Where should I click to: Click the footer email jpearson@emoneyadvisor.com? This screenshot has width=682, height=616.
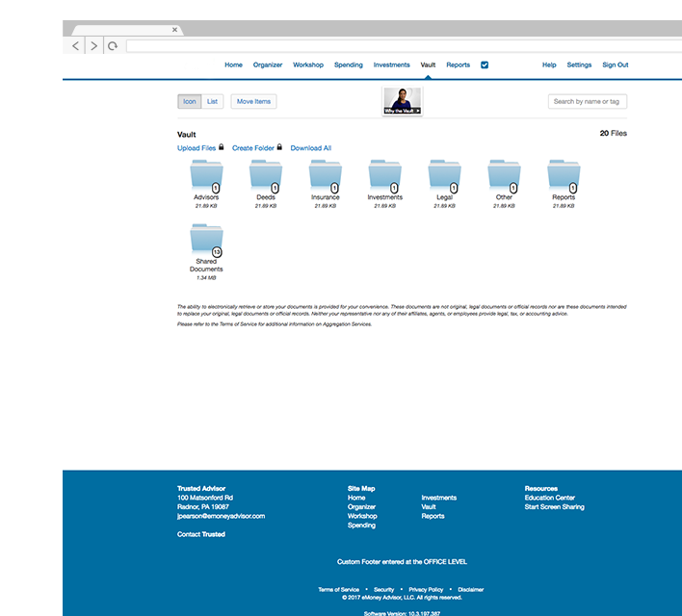221,516
